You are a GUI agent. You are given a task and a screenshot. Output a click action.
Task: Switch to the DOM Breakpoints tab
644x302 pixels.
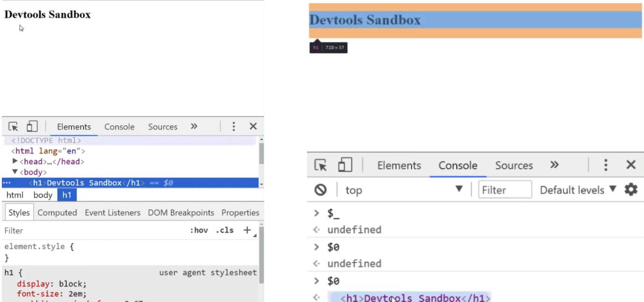[181, 213]
